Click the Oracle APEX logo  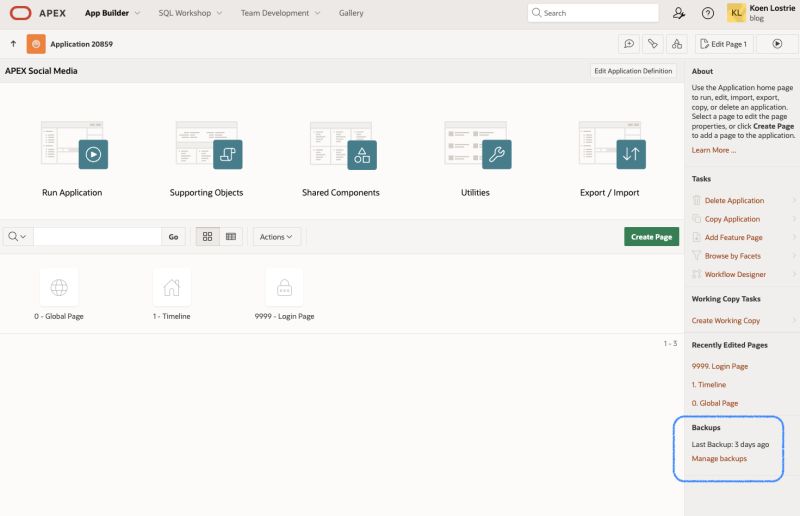pyautogui.click(x=38, y=13)
